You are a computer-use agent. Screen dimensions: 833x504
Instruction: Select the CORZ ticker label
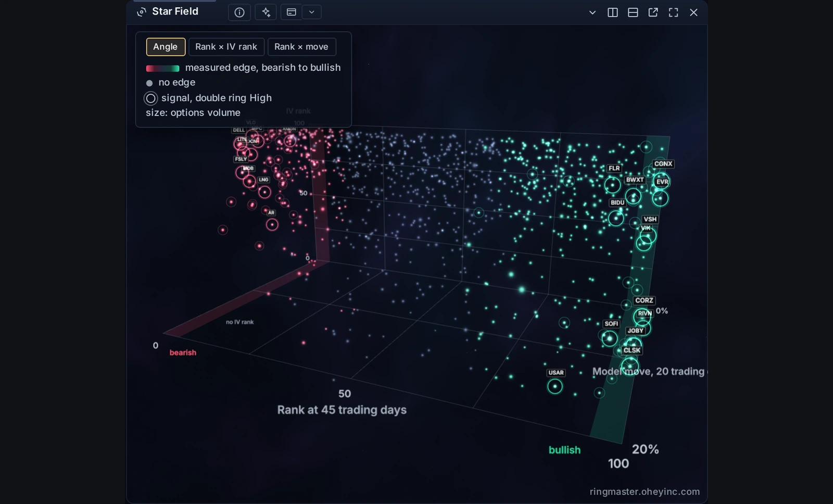coord(644,300)
